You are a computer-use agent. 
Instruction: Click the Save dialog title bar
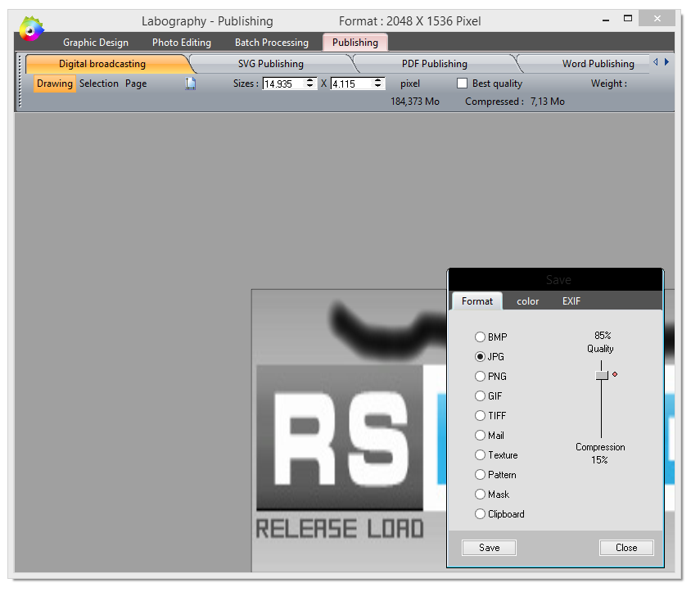(555, 280)
